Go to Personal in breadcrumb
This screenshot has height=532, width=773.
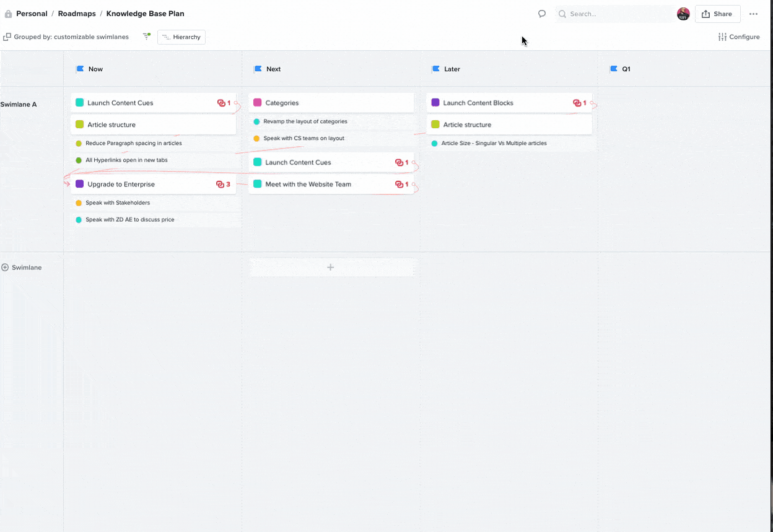(32, 14)
